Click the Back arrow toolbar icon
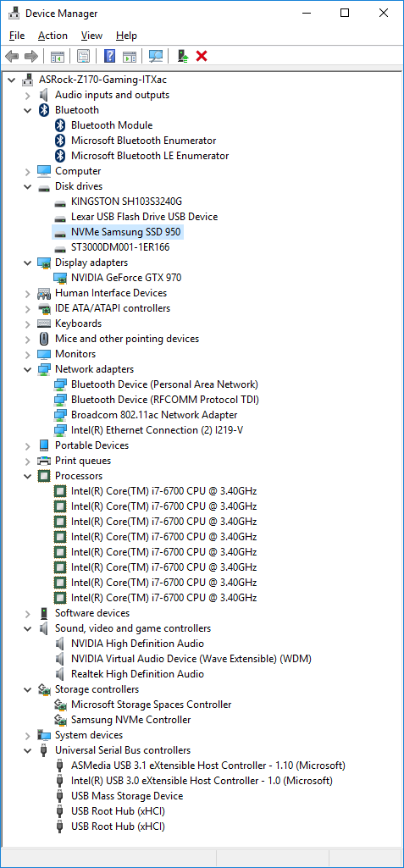 tap(12, 56)
